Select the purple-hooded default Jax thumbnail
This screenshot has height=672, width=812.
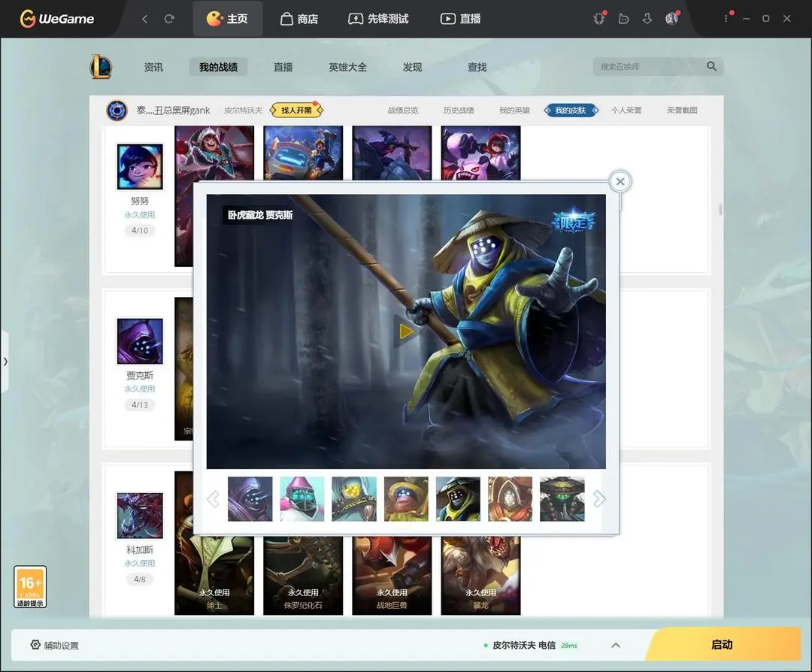coord(250,499)
